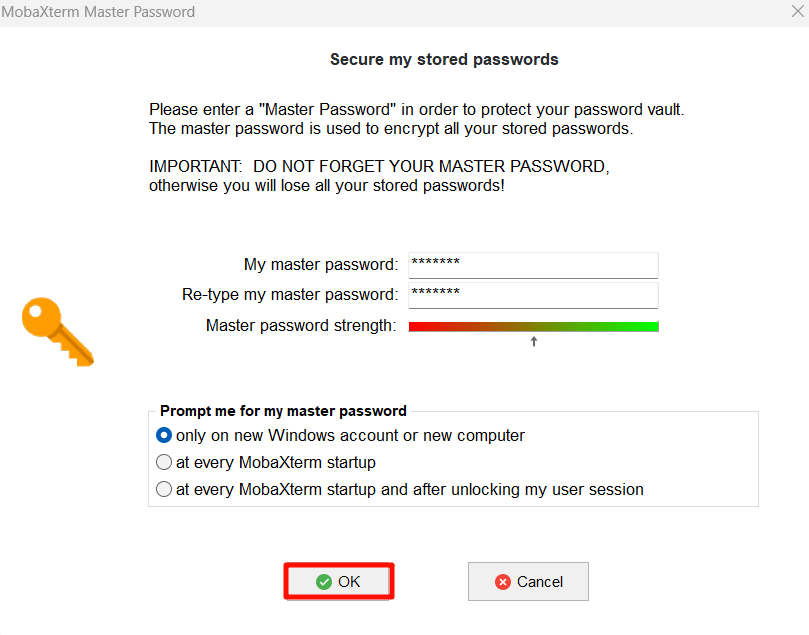Click the red X icon on Cancel
Screen dimensions: 809x635
click(503, 582)
